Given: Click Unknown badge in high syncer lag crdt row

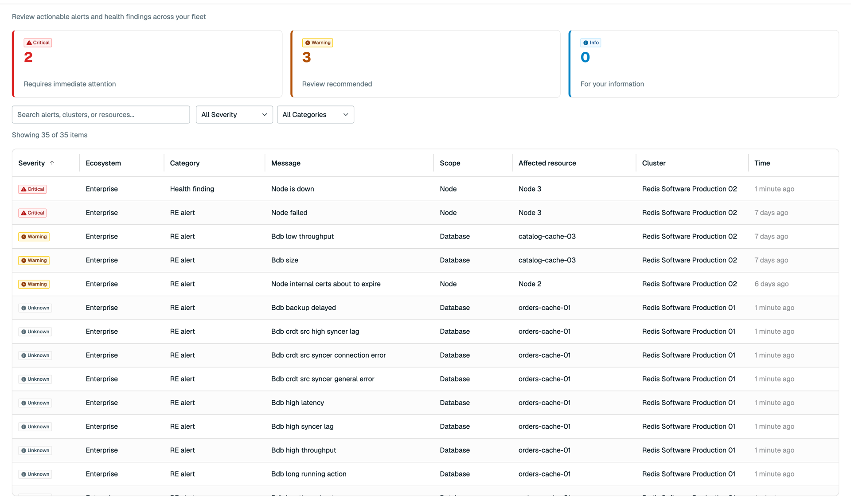Looking at the screenshot, I should (x=35, y=332).
